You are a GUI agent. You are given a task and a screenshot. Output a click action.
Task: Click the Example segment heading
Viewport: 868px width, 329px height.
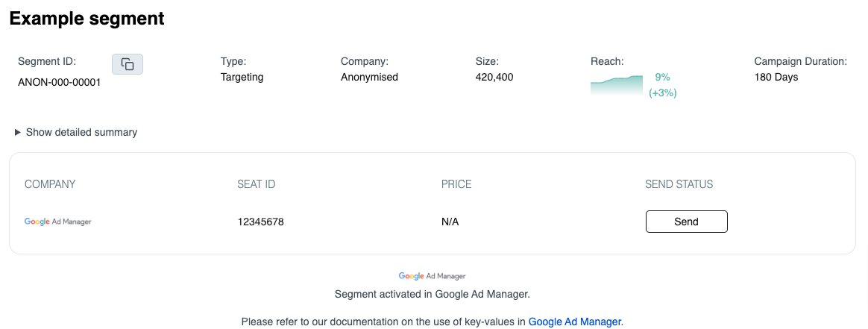click(x=87, y=19)
